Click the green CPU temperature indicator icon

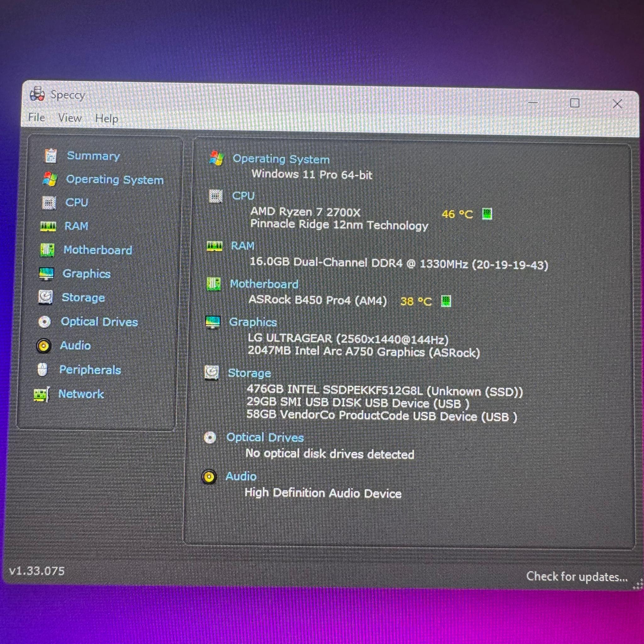(x=487, y=214)
